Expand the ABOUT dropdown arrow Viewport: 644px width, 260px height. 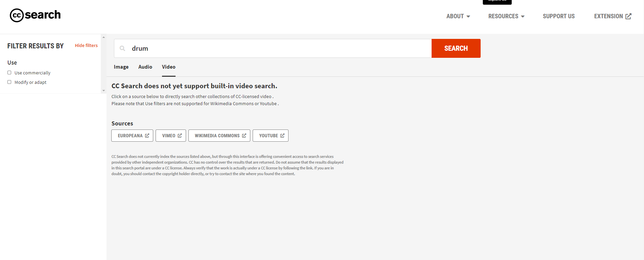pyautogui.click(x=468, y=17)
